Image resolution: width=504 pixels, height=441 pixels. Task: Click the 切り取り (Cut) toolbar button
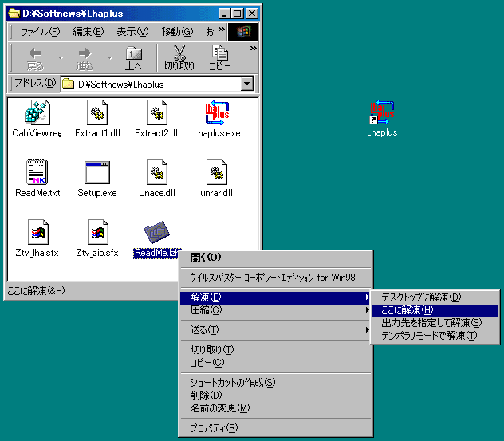pos(179,58)
